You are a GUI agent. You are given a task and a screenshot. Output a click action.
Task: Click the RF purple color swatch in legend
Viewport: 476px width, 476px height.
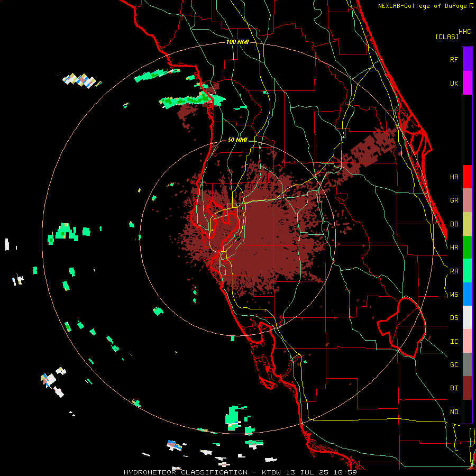pos(467,59)
